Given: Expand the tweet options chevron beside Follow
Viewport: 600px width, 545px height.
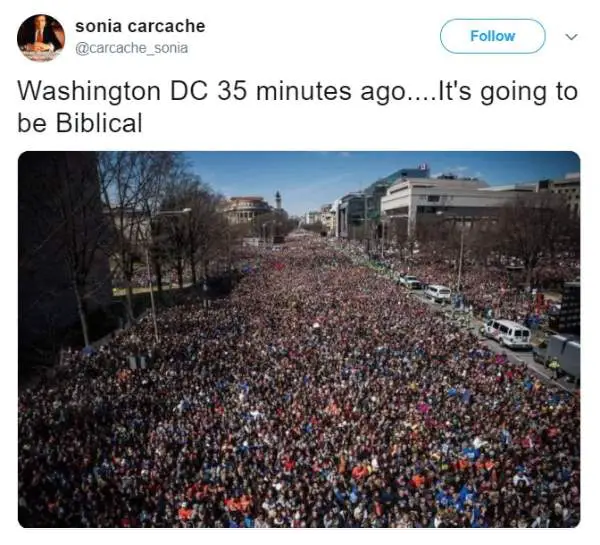Looking at the screenshot, I should (571, 37).
